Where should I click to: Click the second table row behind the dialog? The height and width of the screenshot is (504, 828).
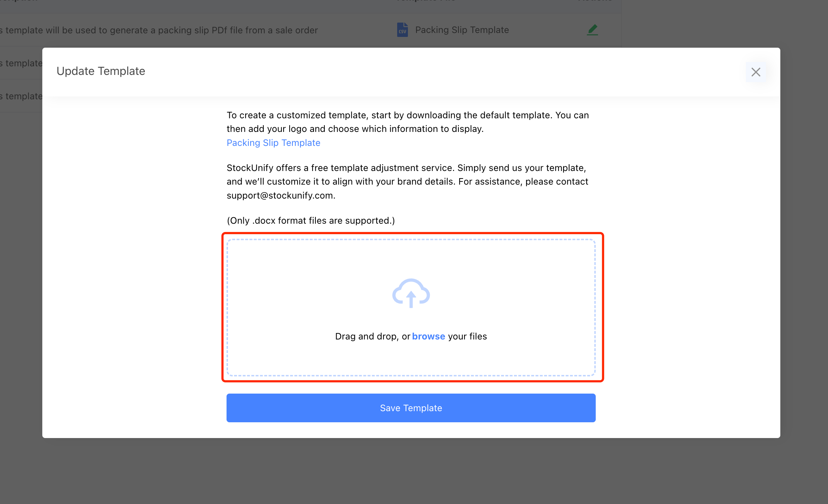click(x=22, y=63)
